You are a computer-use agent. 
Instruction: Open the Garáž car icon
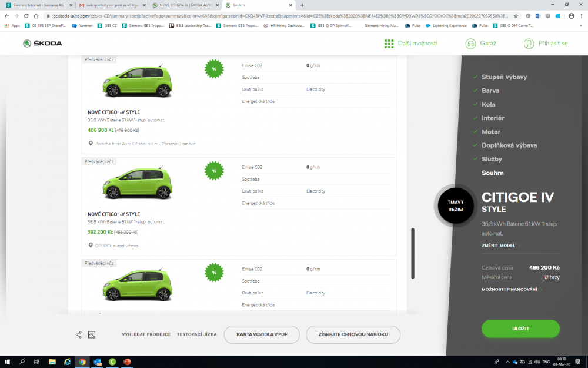pyautogui.click(x=470, y=44)
